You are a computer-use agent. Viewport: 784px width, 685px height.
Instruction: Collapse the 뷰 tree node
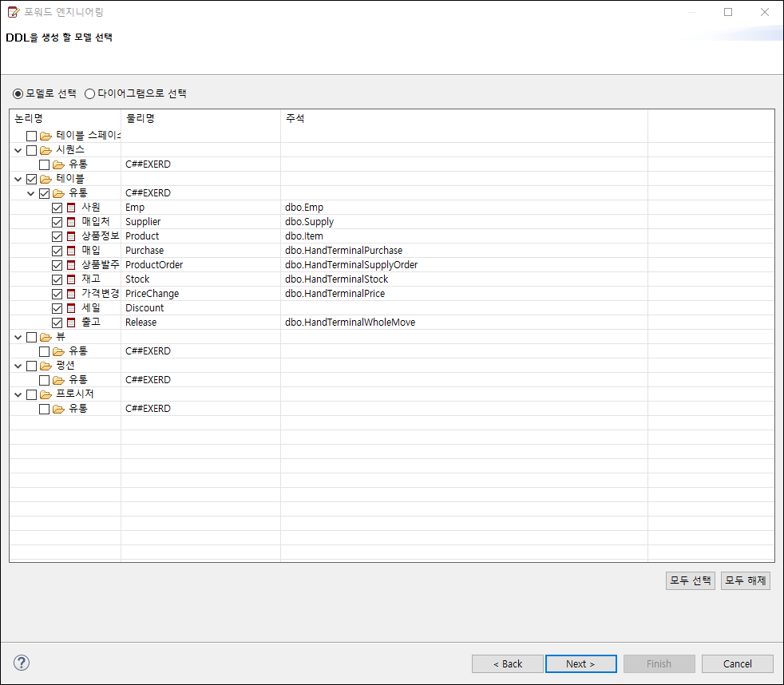18,337
